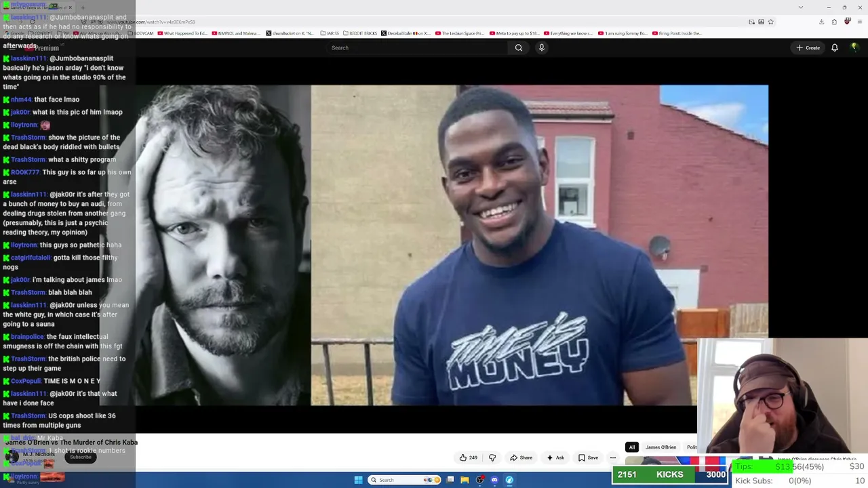Select the James O'Brien filter chip
The width and height of the screenshot is (868, 488).
[x=661, y=447]
